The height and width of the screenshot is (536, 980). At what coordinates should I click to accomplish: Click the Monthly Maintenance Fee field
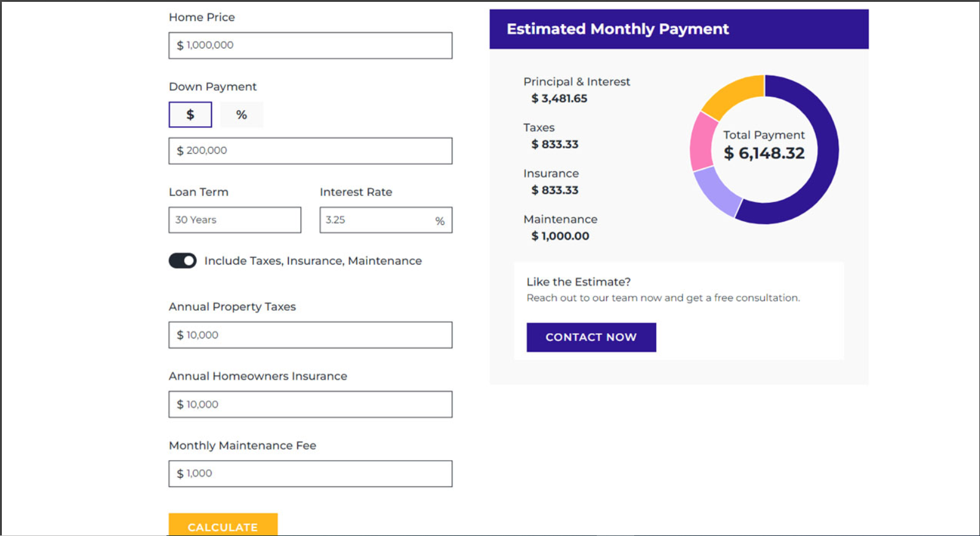tap(310, 474)
